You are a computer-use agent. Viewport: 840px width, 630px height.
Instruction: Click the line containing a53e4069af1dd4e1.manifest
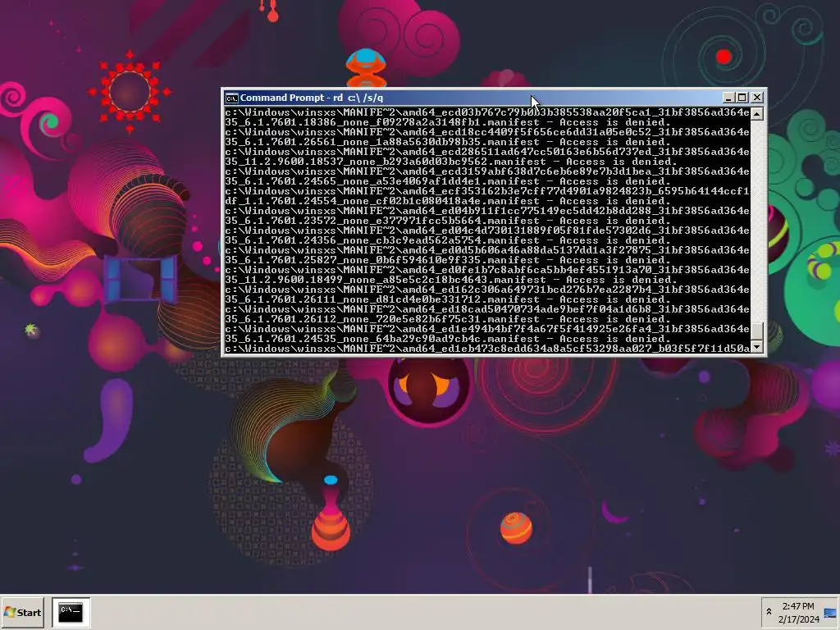(x=448, y=181)
